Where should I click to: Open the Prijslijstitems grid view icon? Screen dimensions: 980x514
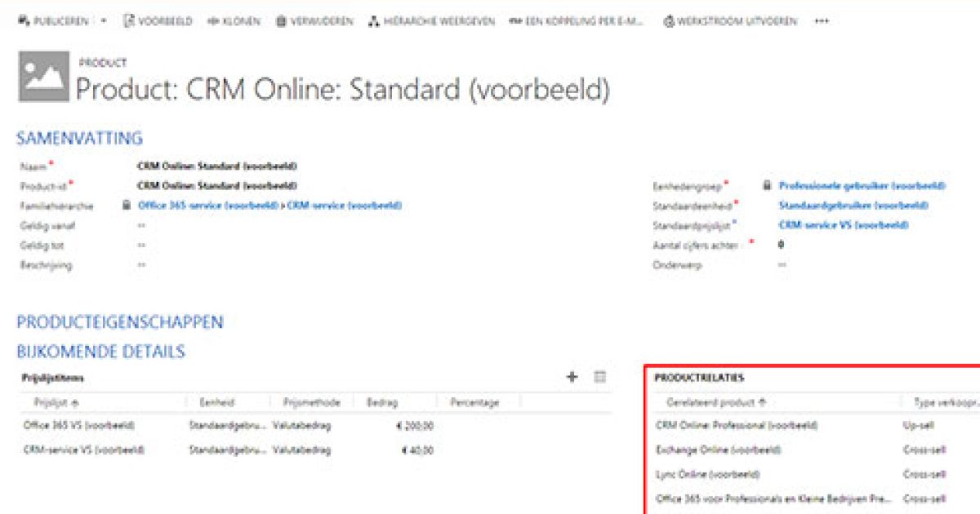(600, 377)
